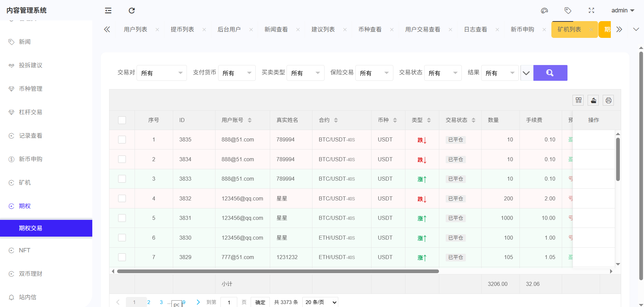Print the table using the printer icon
This screenshot has width=644, height=307.
(x=608, y=100)
